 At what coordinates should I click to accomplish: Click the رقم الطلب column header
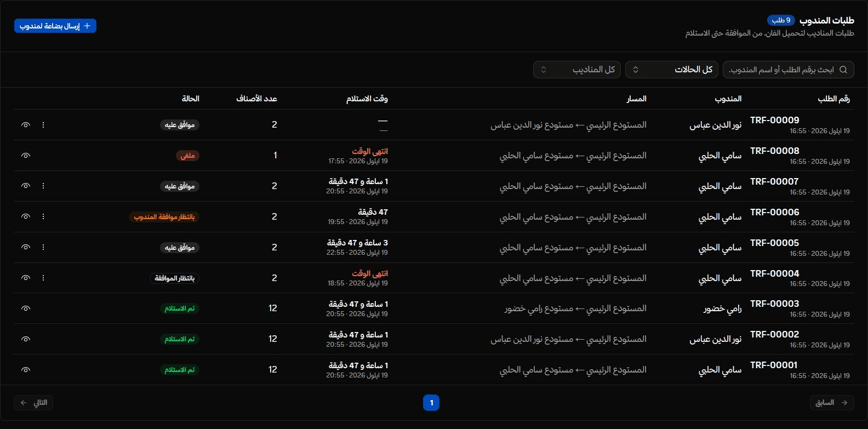point(833,99)
